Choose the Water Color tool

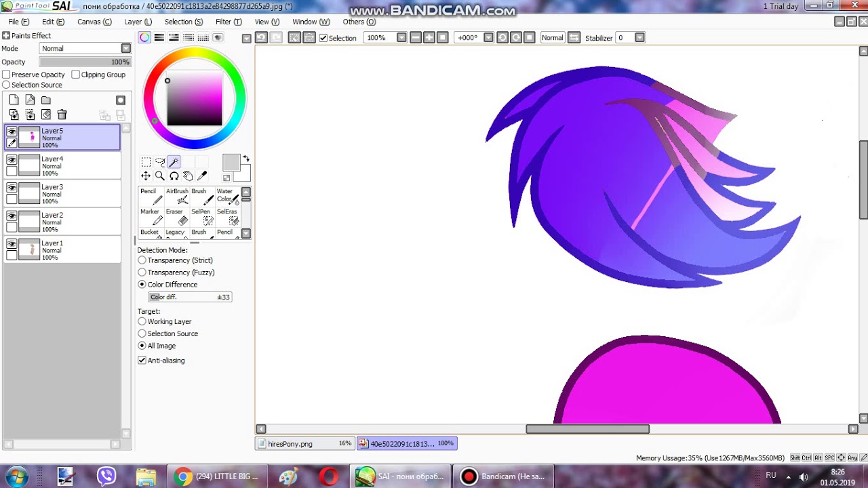click(x=227, y=196)
